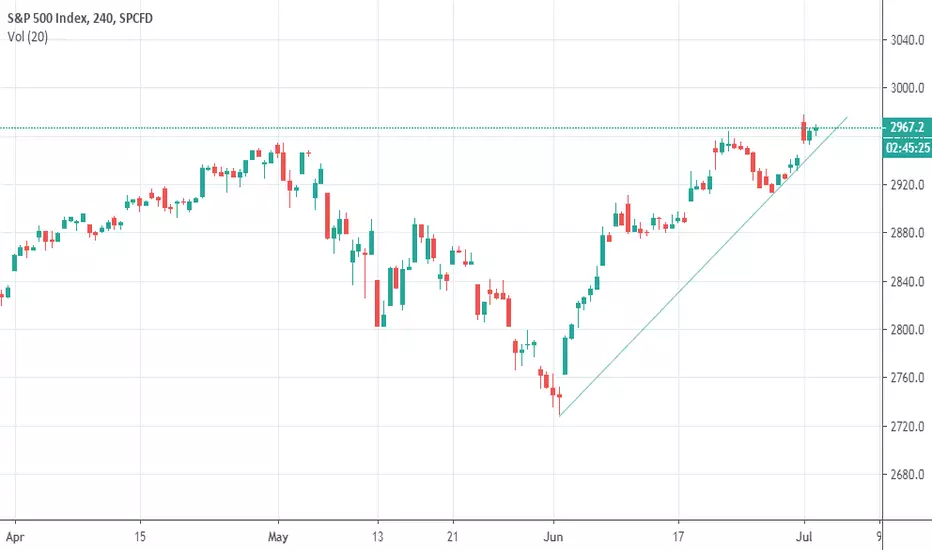Click the 17 date label on time axis
Screen dimensions: 932x550
[x=678, y=537]
